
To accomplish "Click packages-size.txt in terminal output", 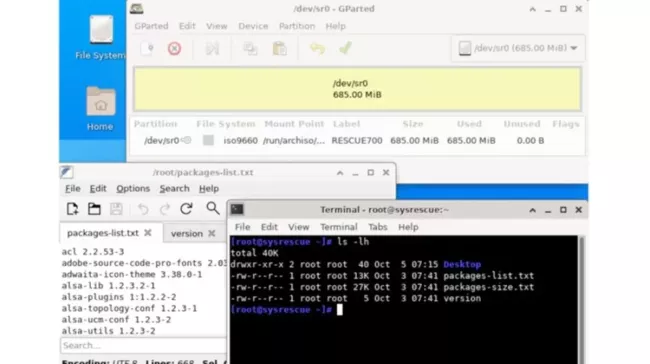I will pos(489,287).
